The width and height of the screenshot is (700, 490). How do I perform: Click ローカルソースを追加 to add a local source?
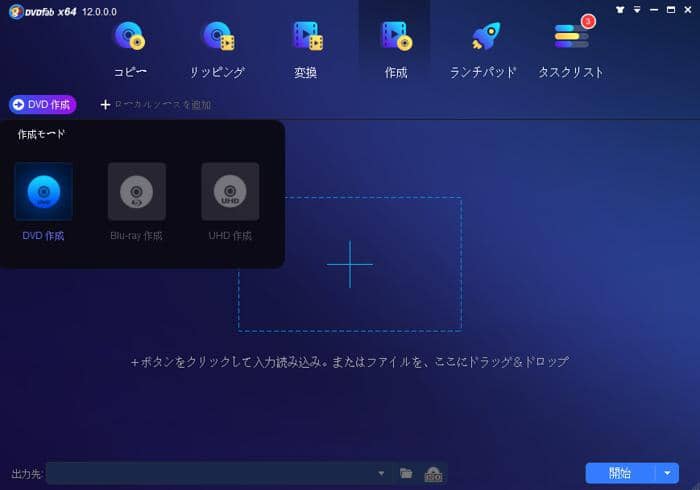point(156,105)
